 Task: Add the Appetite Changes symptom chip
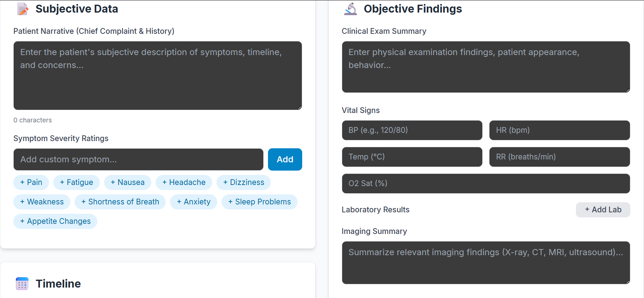[55, 221]
